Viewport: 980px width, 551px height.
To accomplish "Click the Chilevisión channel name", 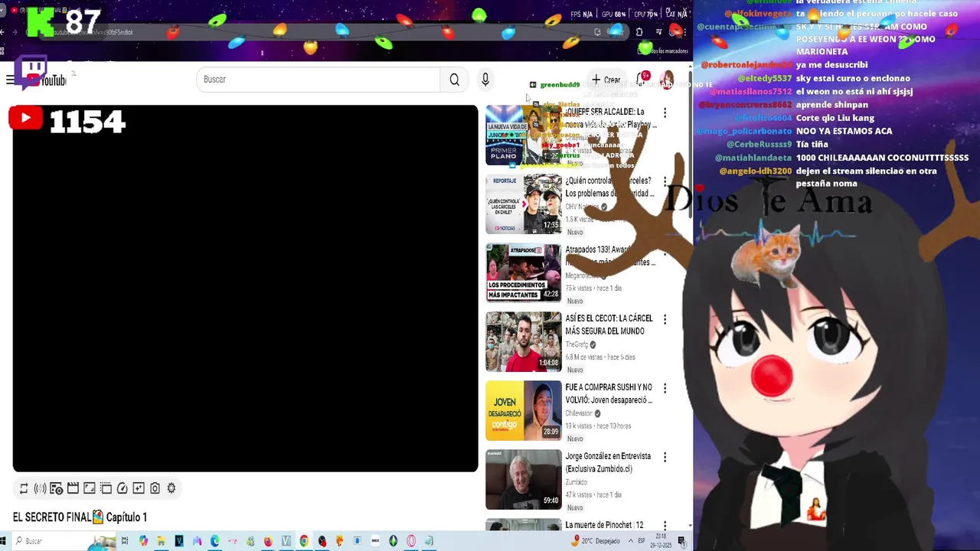I will click(x=579, y=413).
